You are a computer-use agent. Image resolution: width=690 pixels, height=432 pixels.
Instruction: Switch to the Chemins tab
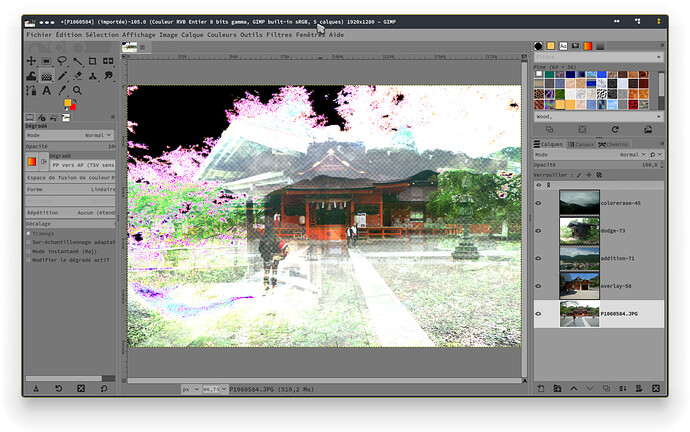tap(613, 144)
